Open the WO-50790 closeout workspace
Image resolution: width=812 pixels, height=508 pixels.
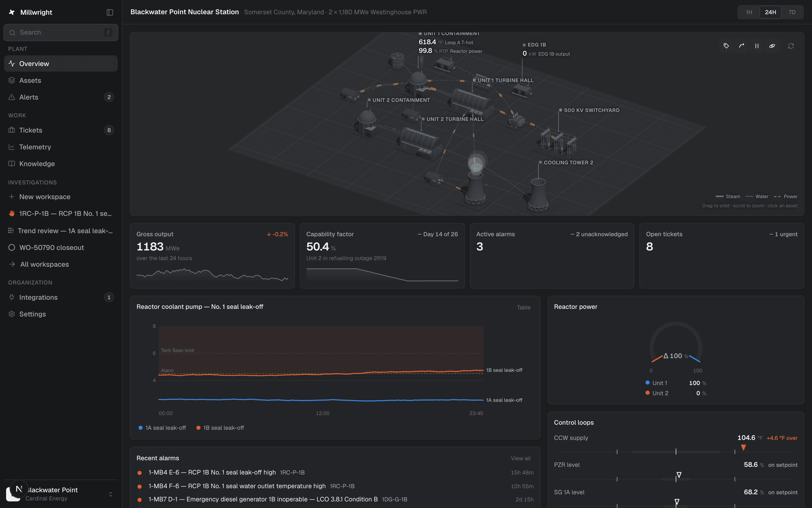(x=61, y=247)
